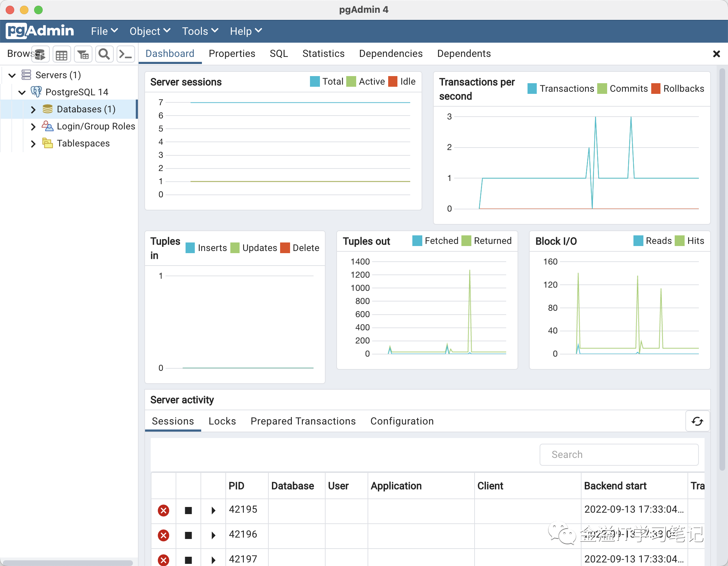Open the View Data table icon
Screen dimensions: 728x566
[61, 54]
